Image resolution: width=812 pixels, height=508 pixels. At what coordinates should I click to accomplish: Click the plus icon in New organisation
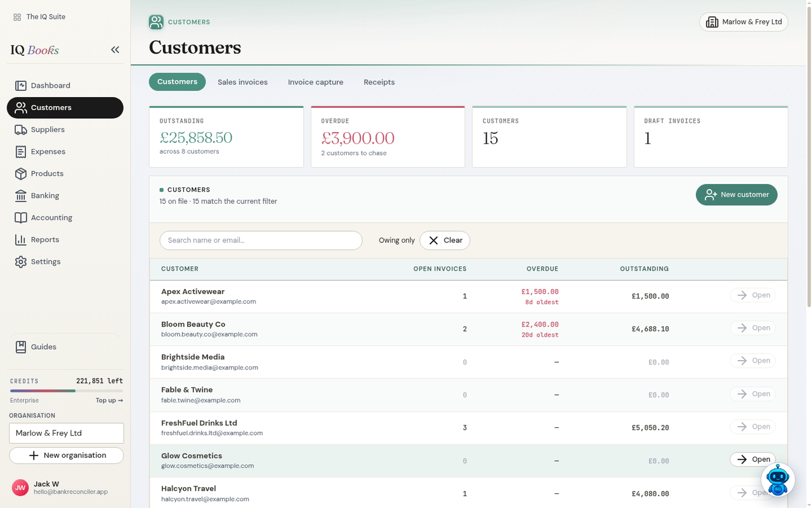(x=34, y=455)
